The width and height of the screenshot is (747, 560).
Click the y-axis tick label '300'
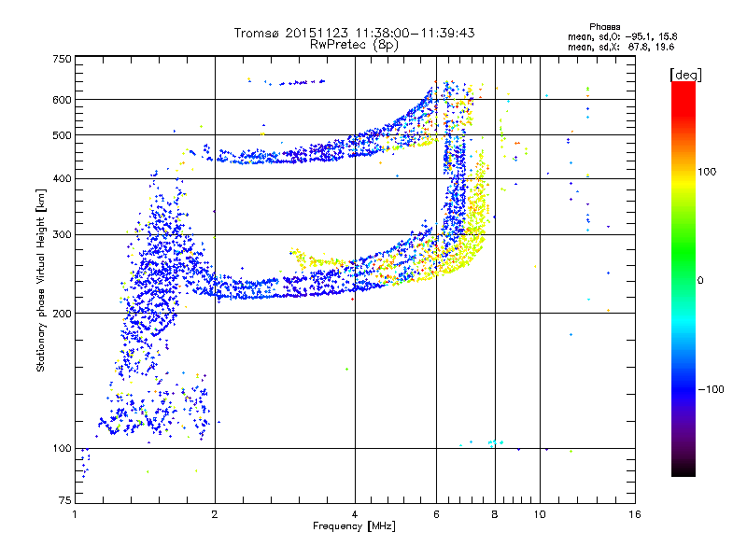(x=63, y=235)
